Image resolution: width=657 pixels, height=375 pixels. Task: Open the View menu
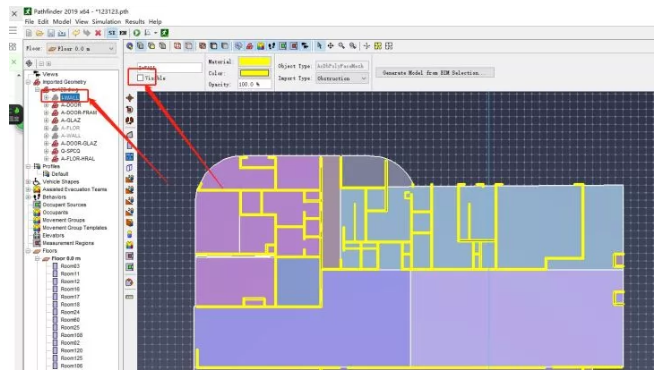(x=82, y=21)
